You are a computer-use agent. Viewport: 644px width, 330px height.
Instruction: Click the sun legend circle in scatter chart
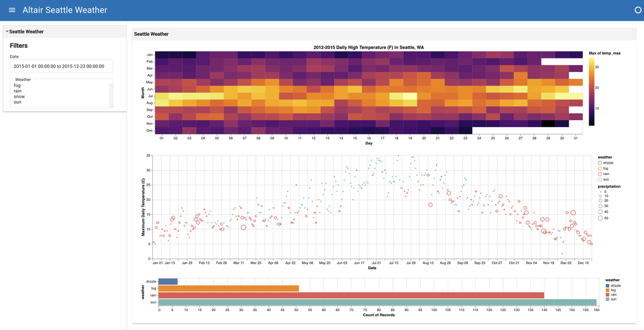point(600,179)
